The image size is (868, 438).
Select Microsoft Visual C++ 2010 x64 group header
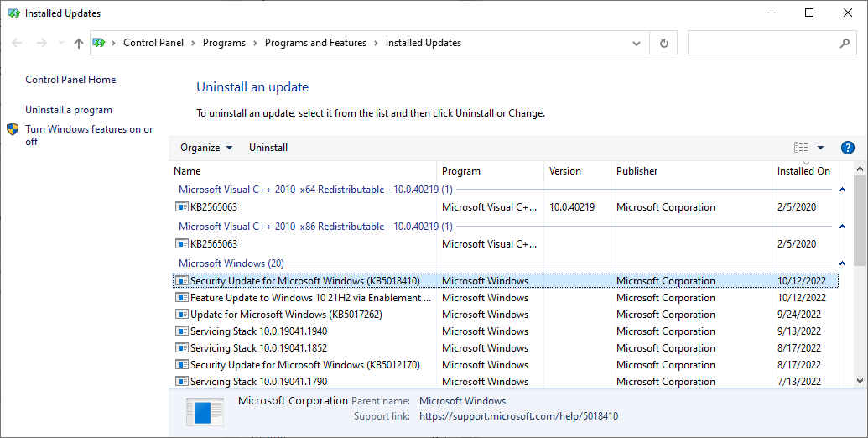point(315,190)
